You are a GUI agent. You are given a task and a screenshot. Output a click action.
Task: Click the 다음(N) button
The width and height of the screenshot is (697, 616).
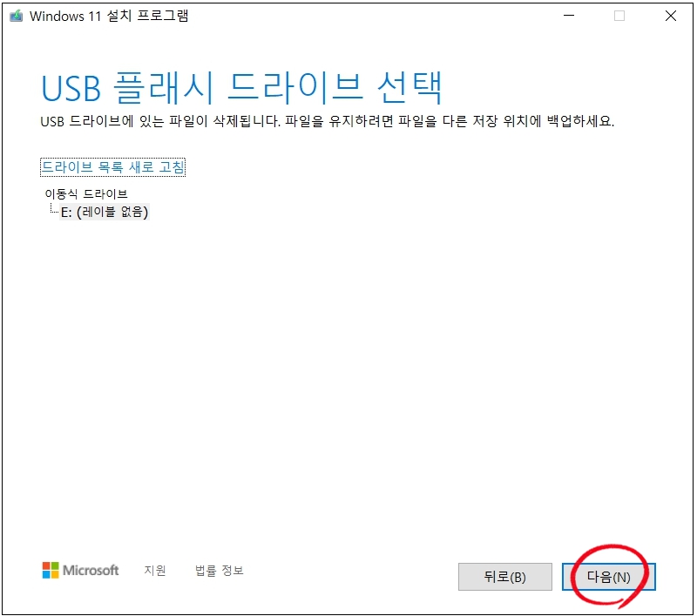608,577
